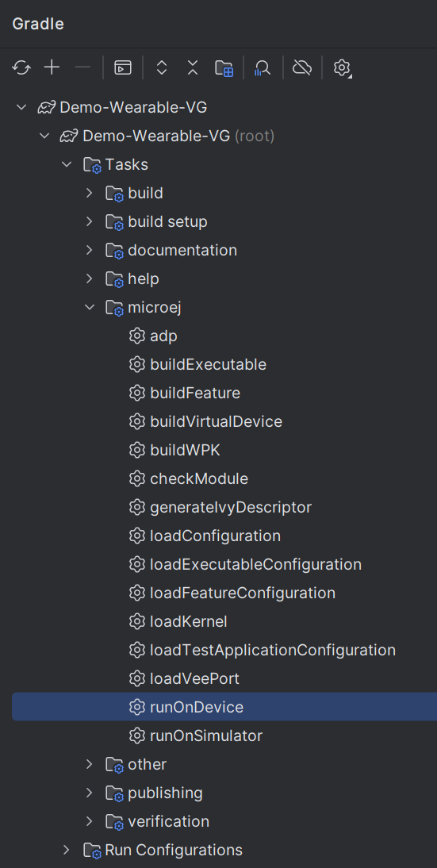The image size is (437, 868).
Task: Select the buildFeature task
Action: tap(195, 394)
